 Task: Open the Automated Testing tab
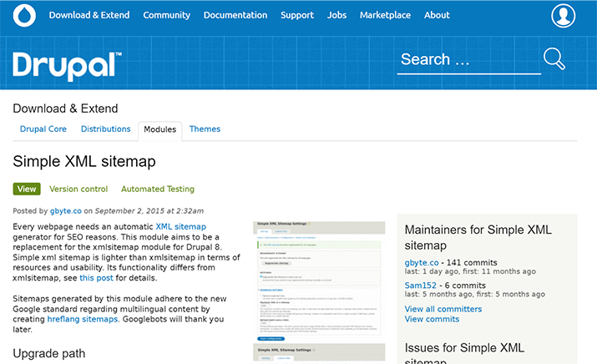158,189
